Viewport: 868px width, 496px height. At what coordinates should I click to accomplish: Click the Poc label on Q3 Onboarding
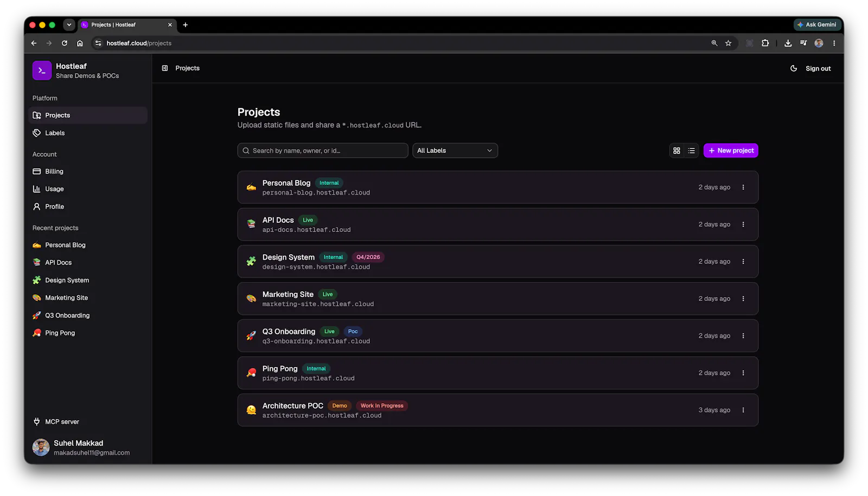coord(353,332)
